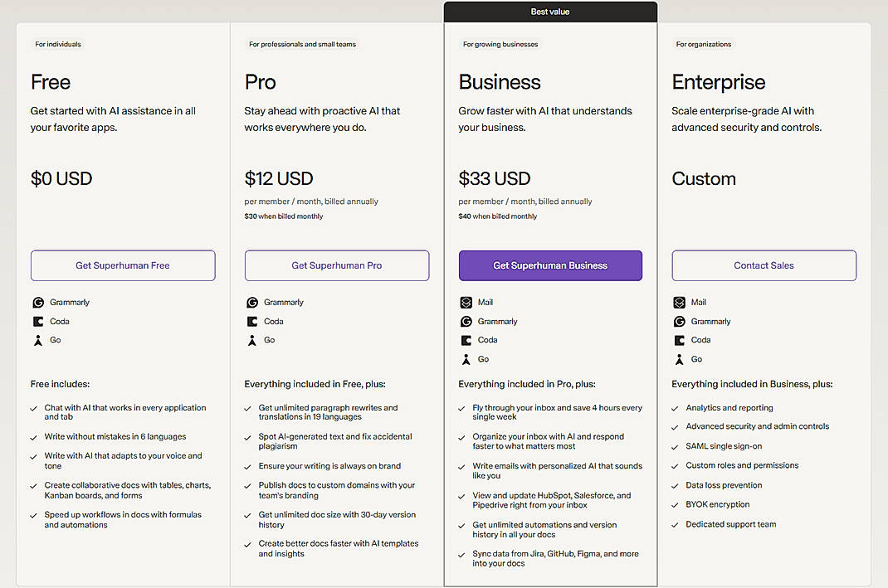This screenshot has height=588, width=888.
Task: Click the Go icon in the Enterprise plan
Action: (679, 359)
